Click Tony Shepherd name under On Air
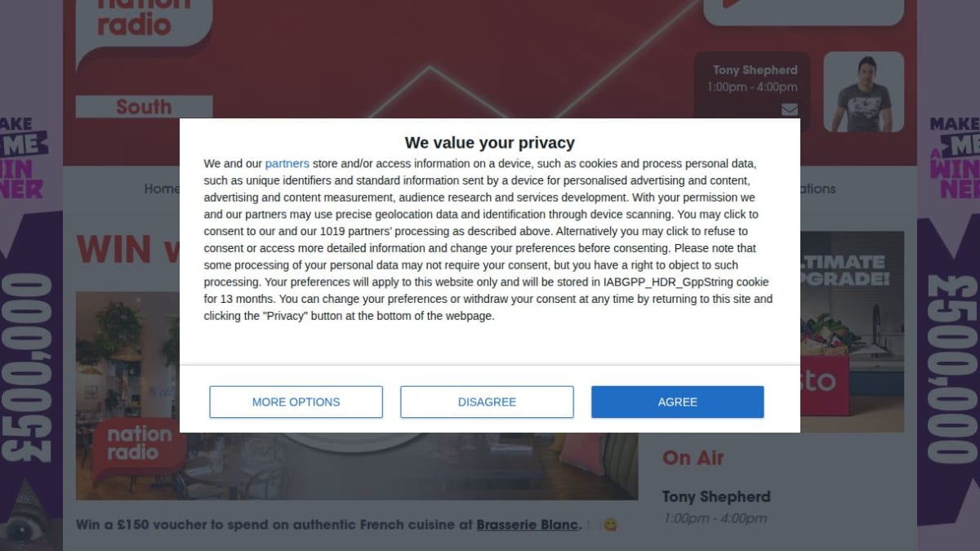Image resolution: width=980 pixels, height=551 pixels. tap(716, 496)
